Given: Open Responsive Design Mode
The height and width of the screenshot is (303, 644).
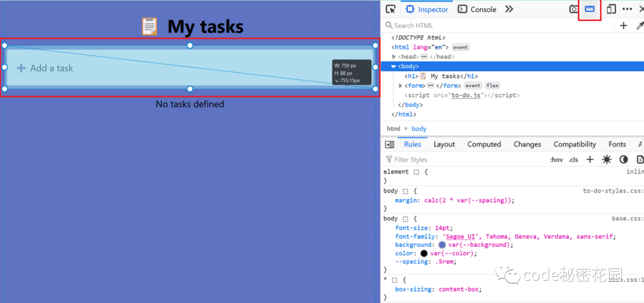Looking at the screenshot, I should (611, 9).
